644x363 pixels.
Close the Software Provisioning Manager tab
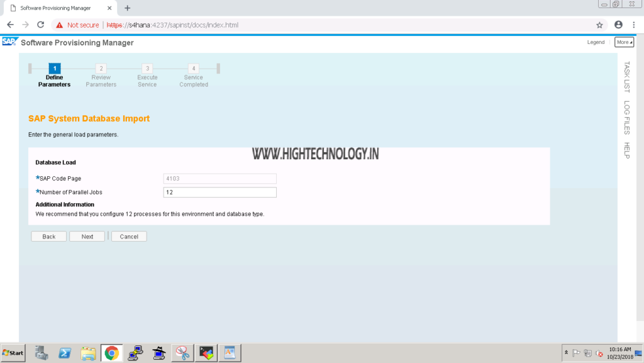pos(109,8)
